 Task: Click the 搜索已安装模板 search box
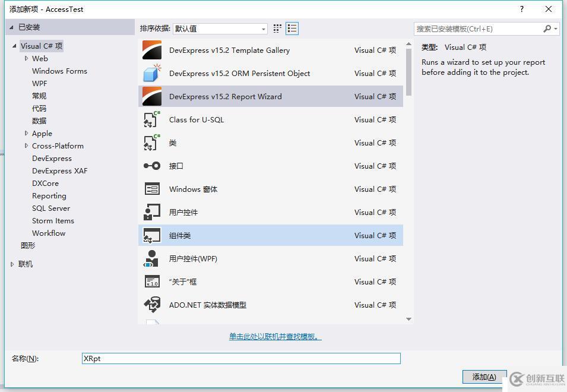(x=478, y=29)
